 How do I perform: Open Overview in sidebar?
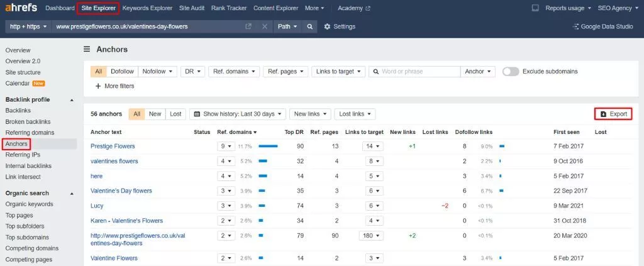pos(18,50)
